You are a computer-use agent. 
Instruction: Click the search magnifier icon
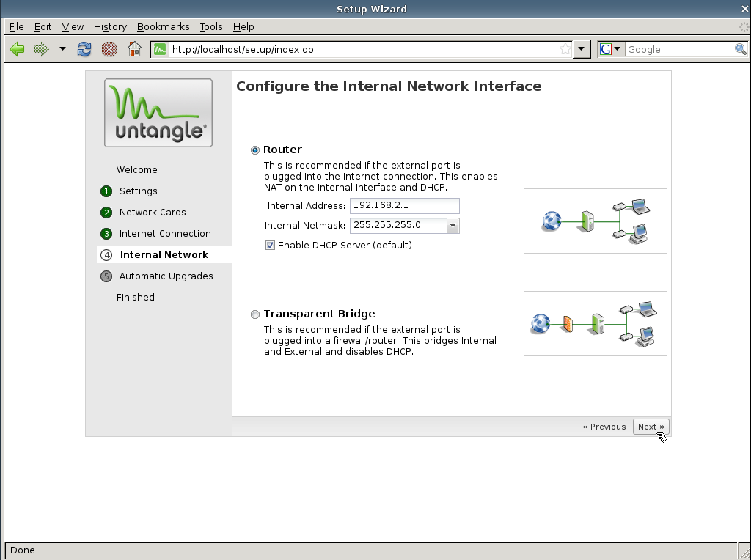(741, 49)
